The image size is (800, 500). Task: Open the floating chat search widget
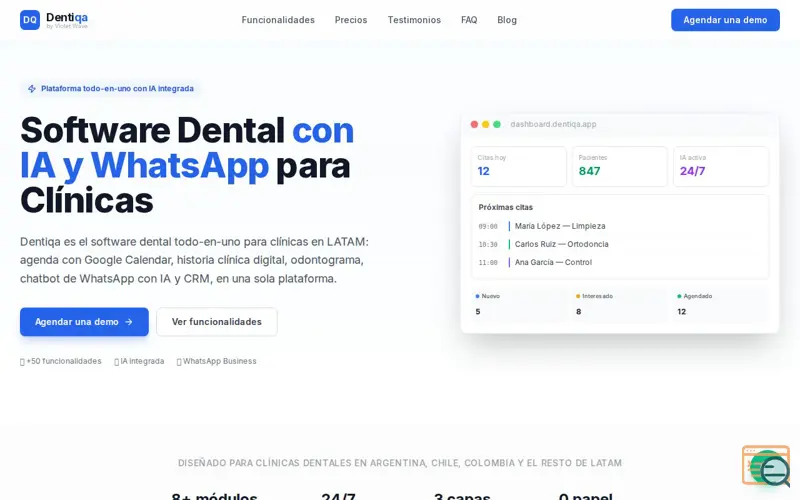766,466
